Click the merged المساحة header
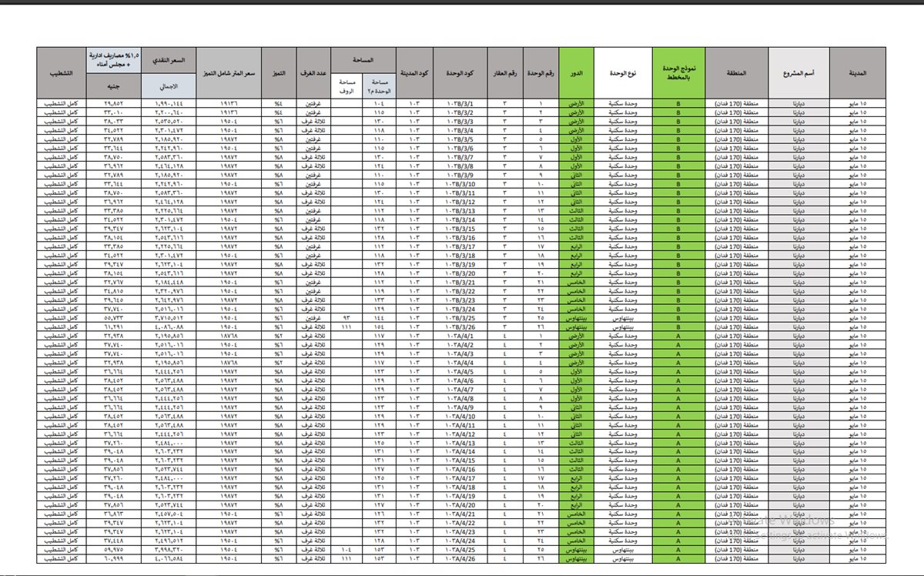 [362, 59]
